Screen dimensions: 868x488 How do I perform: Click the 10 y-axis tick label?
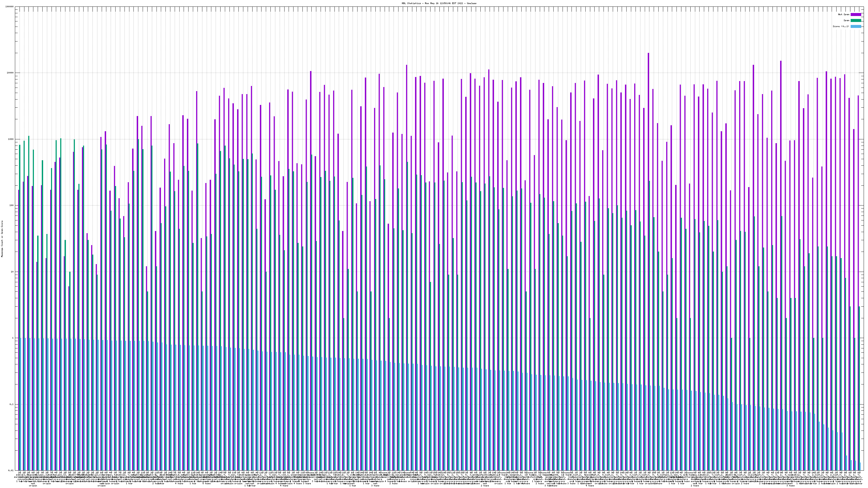(12, 272)
